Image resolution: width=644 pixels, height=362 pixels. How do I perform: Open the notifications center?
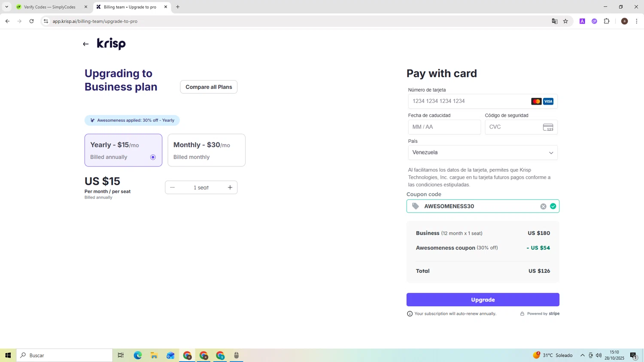[634, 355]
